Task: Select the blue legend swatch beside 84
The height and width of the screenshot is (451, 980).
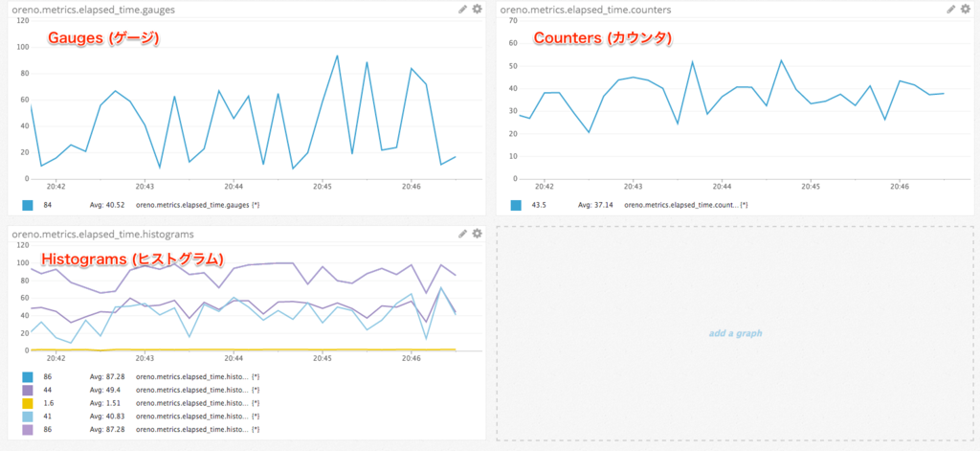Action: (x=28, y=205)
